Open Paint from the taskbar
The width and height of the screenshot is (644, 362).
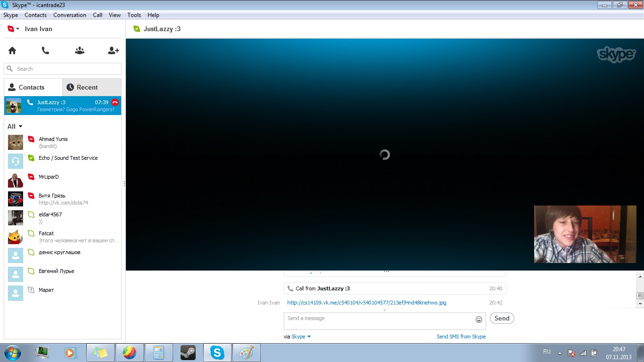[x=247, y=353]
